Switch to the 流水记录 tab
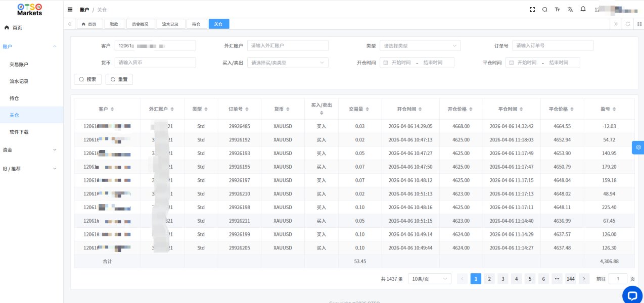 (x=170, y=24)
